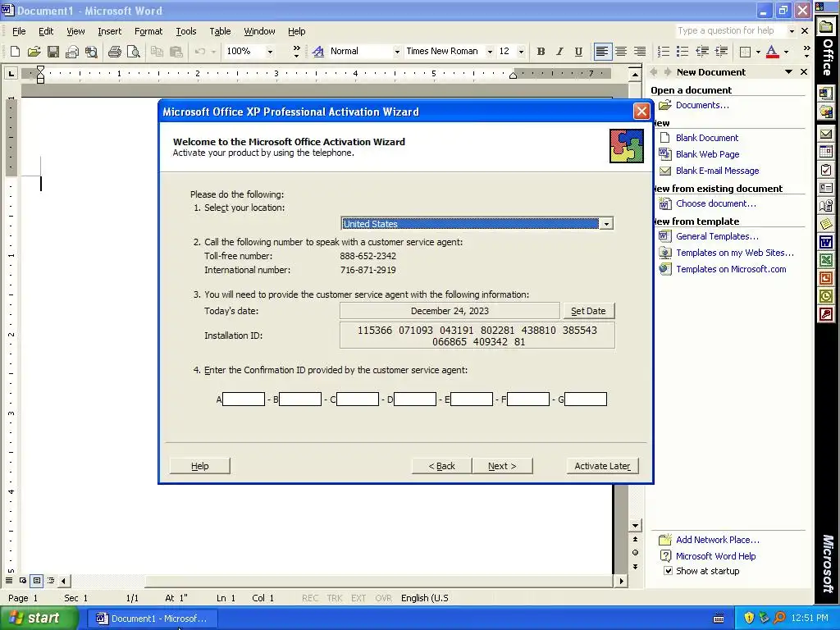Open the Tools menu
The image size is (840, 630).
pyautogui.click(x=186, y=31)
